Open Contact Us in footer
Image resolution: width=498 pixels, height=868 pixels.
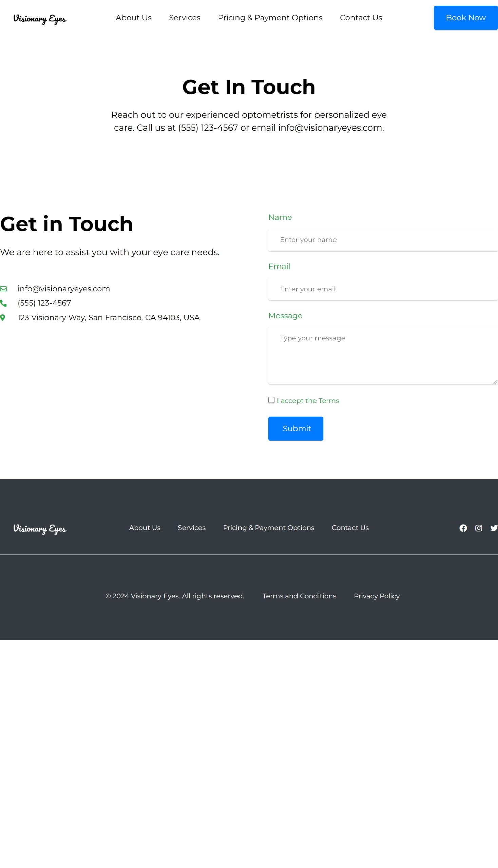[350, 528]
